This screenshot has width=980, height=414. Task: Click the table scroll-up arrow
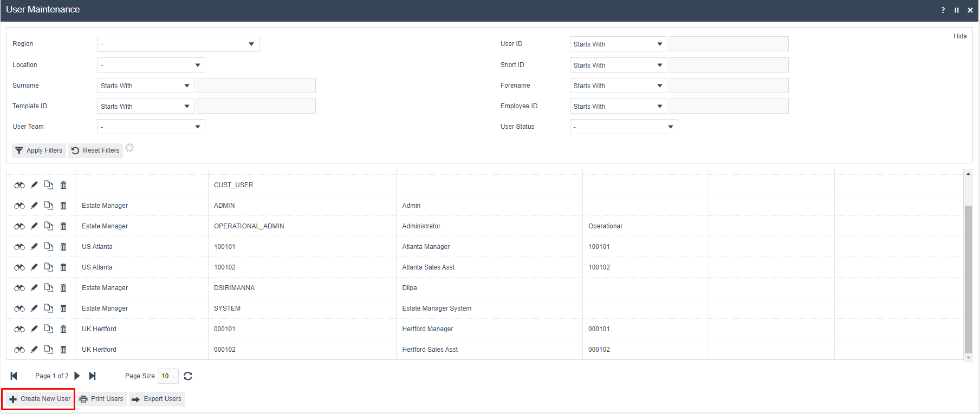click(x=968, y=174)
